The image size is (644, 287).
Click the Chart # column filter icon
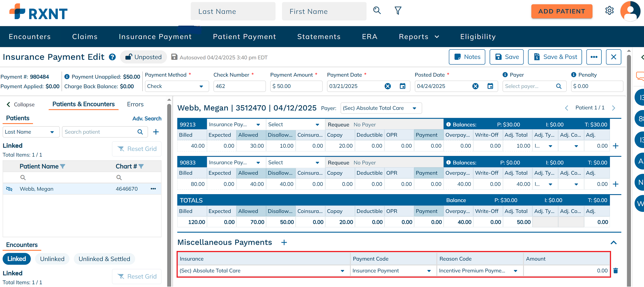click(x=141, y=166)
